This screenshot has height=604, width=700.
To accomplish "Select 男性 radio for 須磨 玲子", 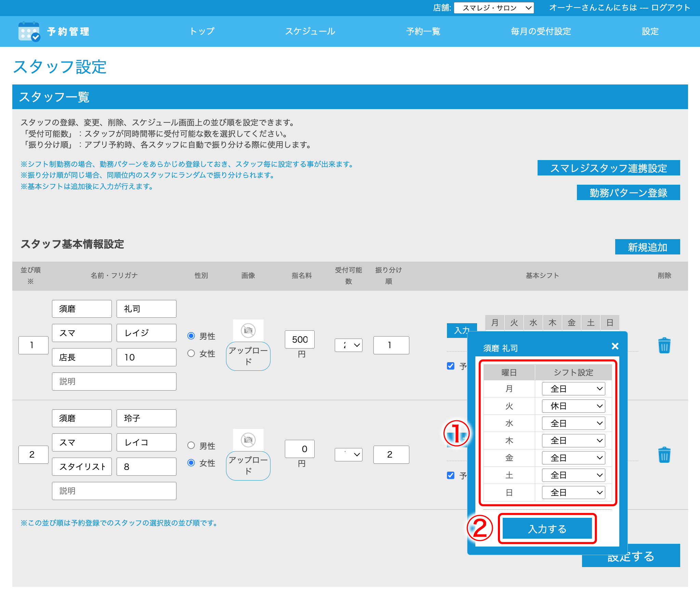I will [x=190, y=446].
